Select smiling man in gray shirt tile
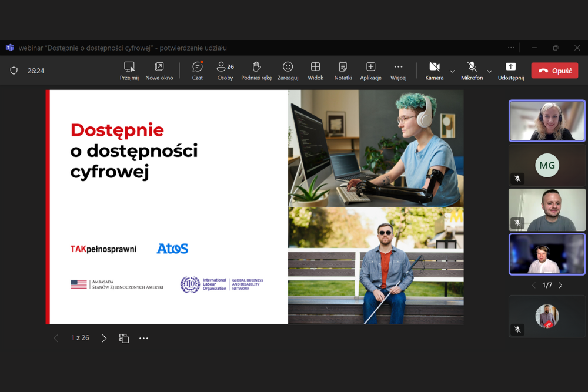Image resolution: width=588 pixels, height=392 pixels. [547, 209]
